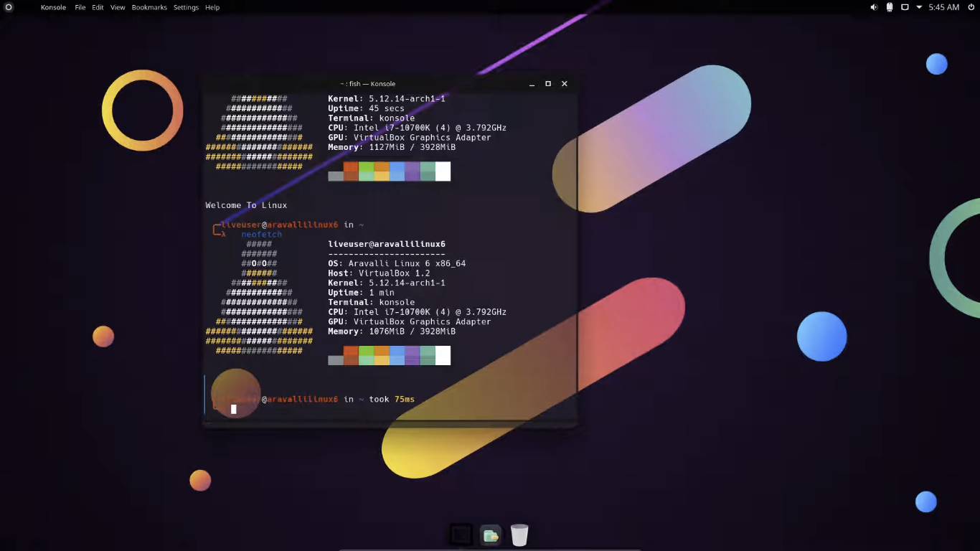Open the power menu icon

tap(971, 7)
